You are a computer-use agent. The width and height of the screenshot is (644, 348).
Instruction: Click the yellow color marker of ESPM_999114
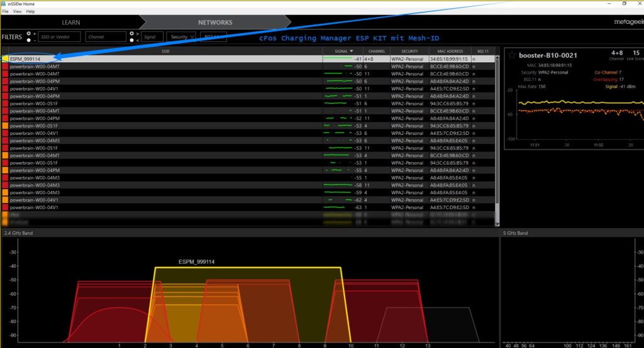coord(5,59)
